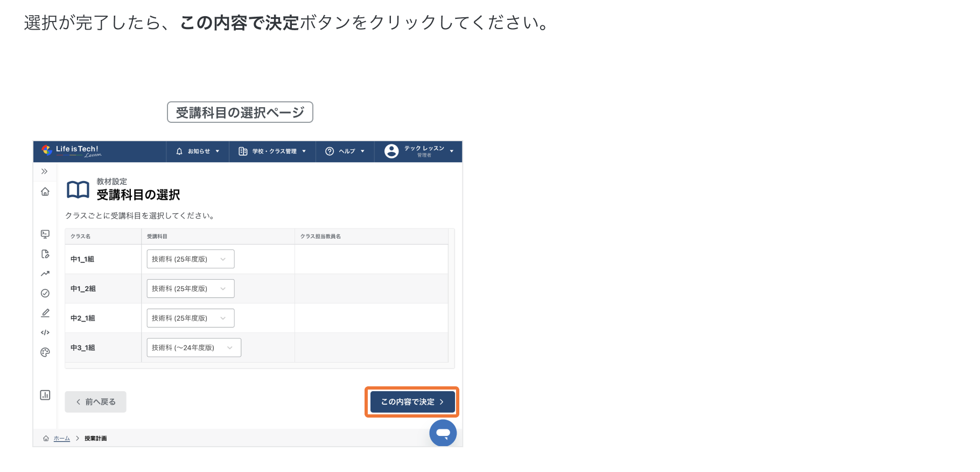
Task: Open the 学校・クラス管理 menu
Action: point(272,151)
